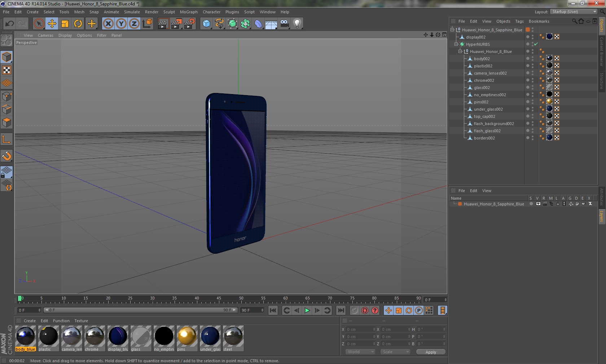The image size is (606, 364).
Task: Collapse the Huawei_Honor_8_Blue group node
Action: (x=460, y=51)
